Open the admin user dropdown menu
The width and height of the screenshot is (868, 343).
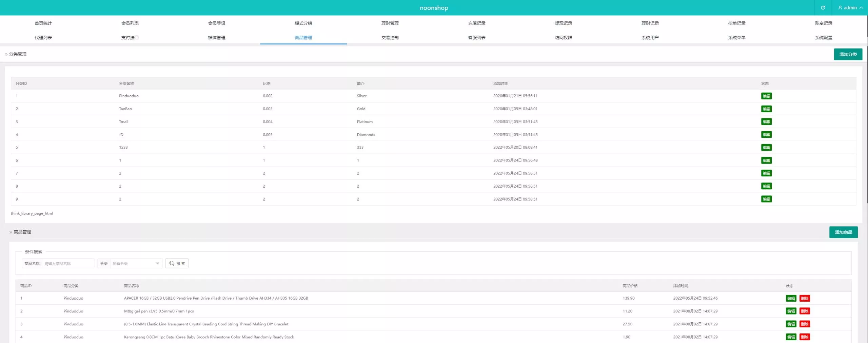pos(850,7)
